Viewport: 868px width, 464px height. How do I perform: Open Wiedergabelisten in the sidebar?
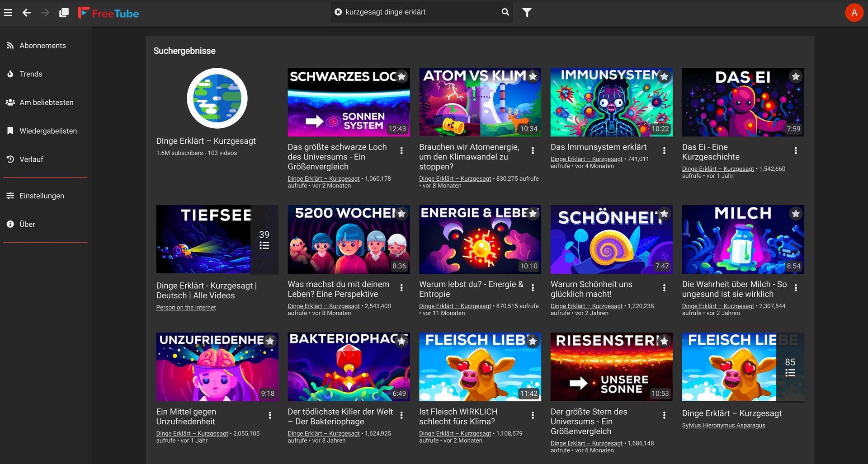pyautogui.click(x=45, y=131)
